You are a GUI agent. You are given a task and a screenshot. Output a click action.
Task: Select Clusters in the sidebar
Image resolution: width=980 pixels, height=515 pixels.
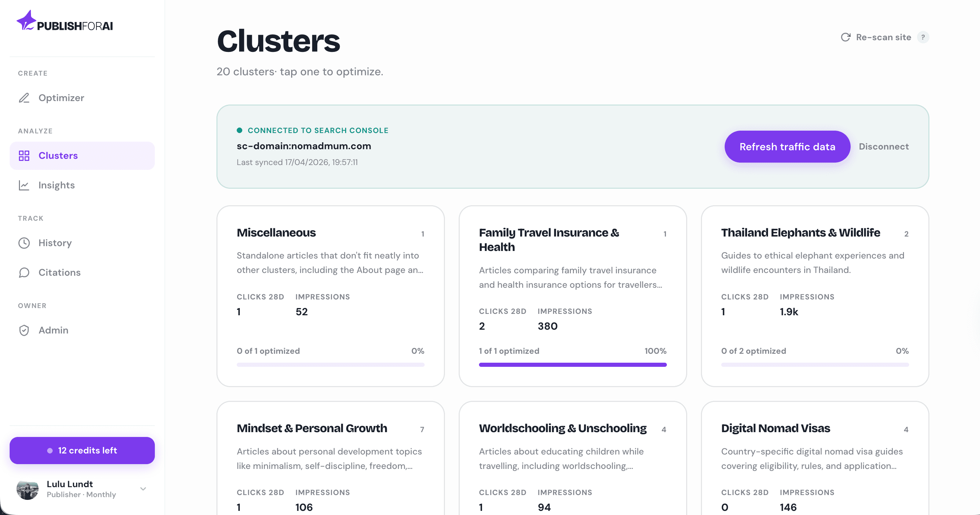pyautogui.click(x=82, y=155)
